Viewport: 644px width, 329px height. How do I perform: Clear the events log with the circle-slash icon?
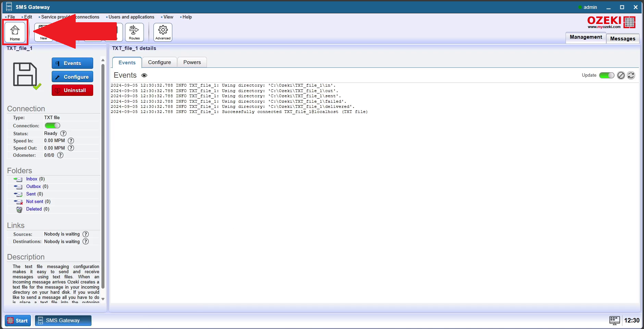pyautogui.click(x=621, y=75)
